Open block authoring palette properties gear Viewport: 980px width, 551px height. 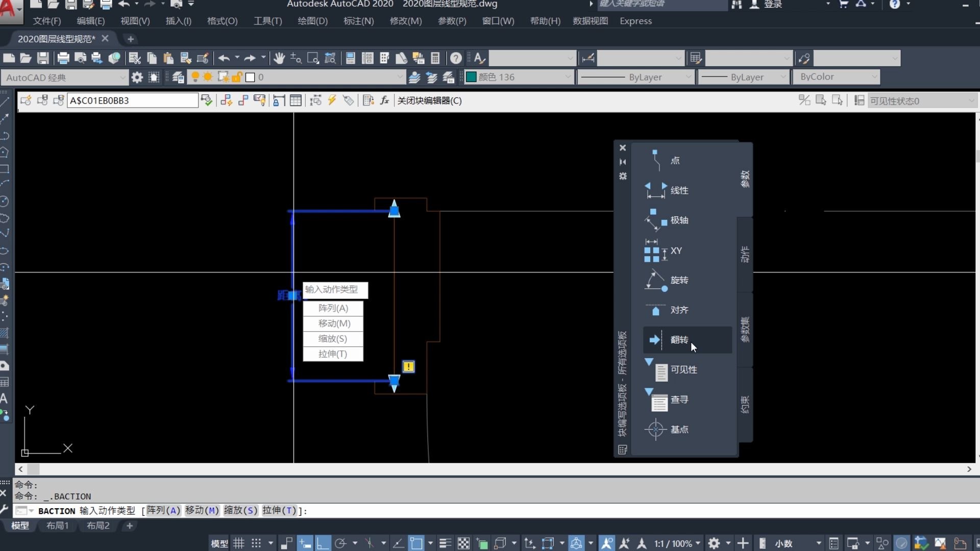pos(622,176)
